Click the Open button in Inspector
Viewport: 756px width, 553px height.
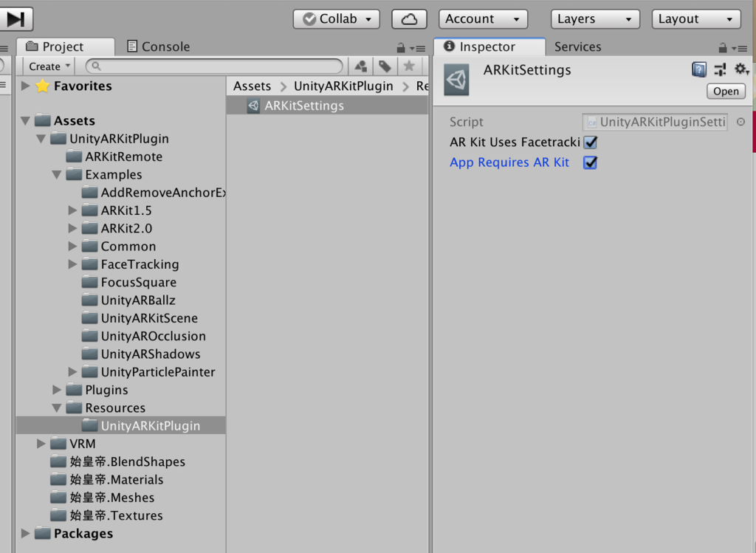pyautogui.click(x=726, y=92)
